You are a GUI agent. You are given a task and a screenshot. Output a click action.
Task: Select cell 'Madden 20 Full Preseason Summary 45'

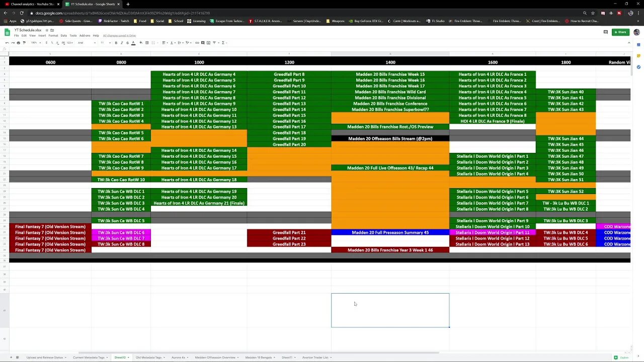tap(390, 232)
